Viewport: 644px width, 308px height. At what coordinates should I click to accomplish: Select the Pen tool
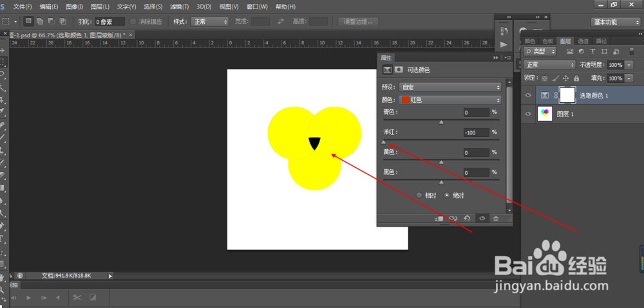click(x=3, y=226)
